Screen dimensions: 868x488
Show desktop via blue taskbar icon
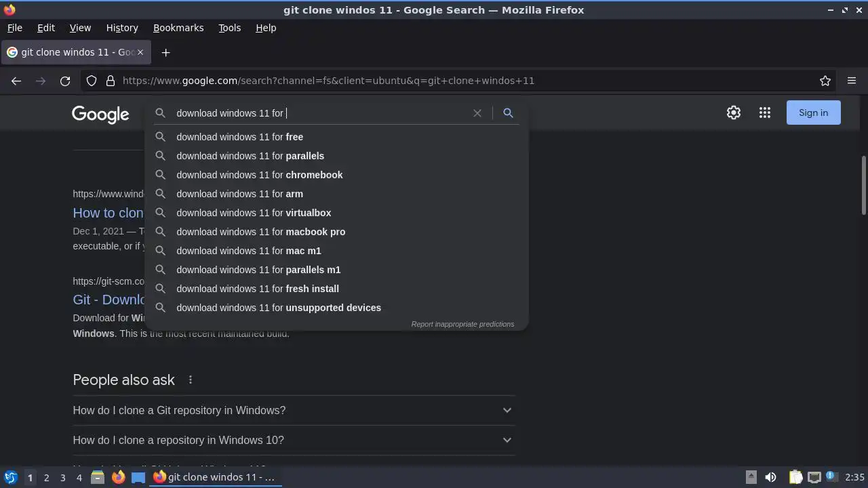point(138,477)
